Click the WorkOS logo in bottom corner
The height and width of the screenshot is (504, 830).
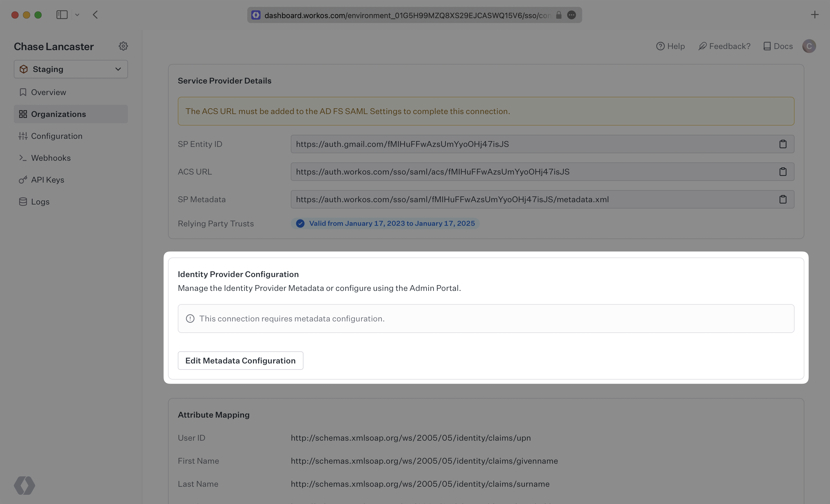24,486
